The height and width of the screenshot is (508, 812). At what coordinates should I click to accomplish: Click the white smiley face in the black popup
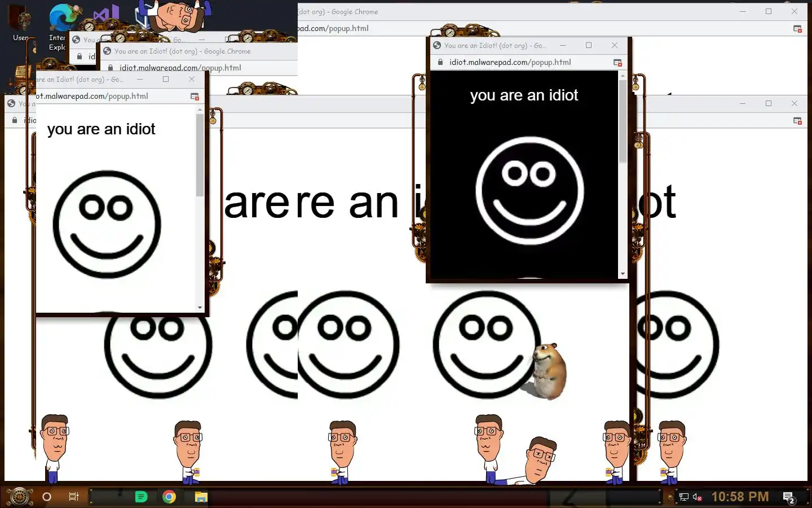click(x=529, y=190)
